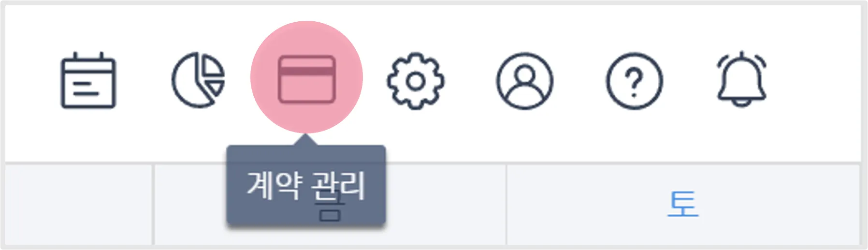Open the user profile icon
868x250 pixels.
pyautogui.click(x=525, y=81)
